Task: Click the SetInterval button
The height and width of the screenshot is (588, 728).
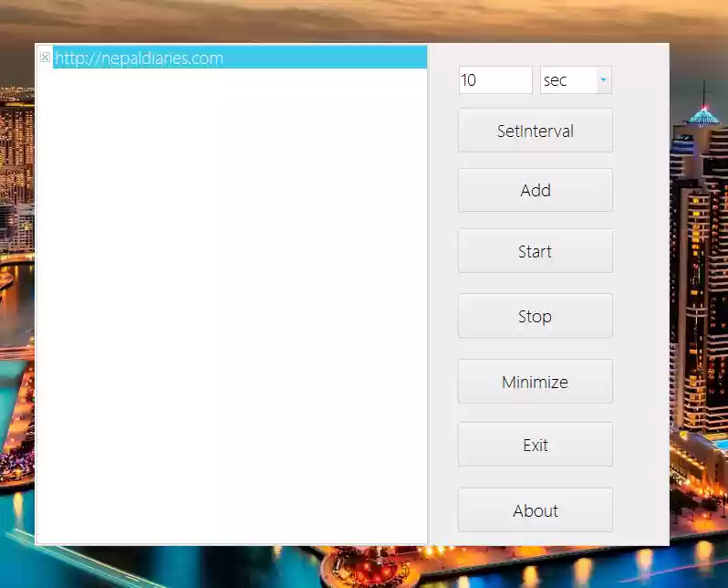Action: pyautogui.click(x=536, y=131)
